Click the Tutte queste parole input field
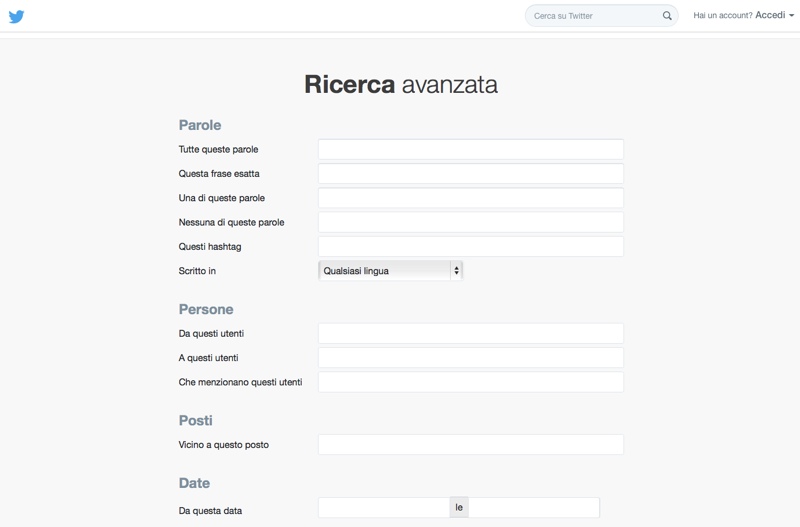 (x=470, y=149)
